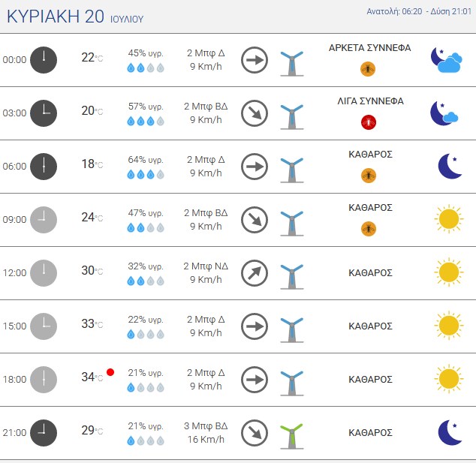Click the 33°C temperature at 15:00

click(x=92, y=323)
